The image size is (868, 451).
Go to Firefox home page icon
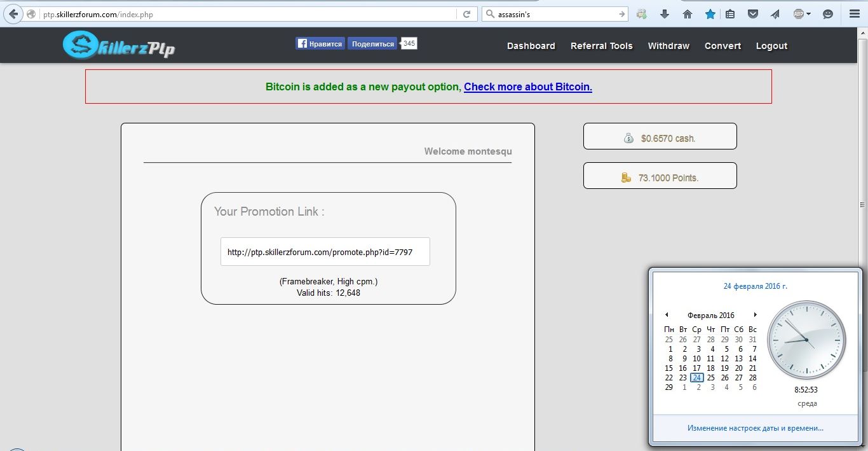[687, 14]
